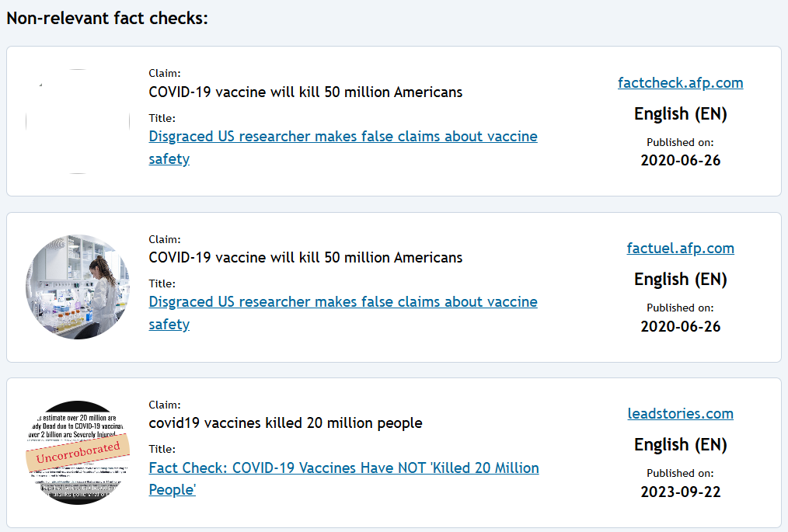The image size is (788, 532).
Task: Open 'Disgraced US researcher' title in factuel.afp.com card
Action: 343,302
